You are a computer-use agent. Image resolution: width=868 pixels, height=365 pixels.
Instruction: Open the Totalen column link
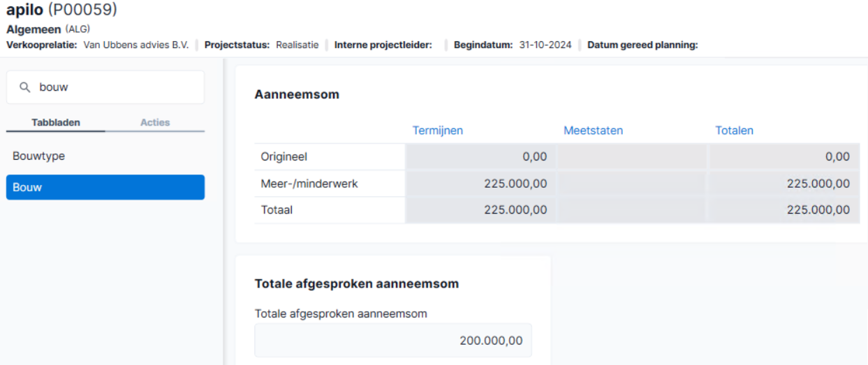pos(734,131)
